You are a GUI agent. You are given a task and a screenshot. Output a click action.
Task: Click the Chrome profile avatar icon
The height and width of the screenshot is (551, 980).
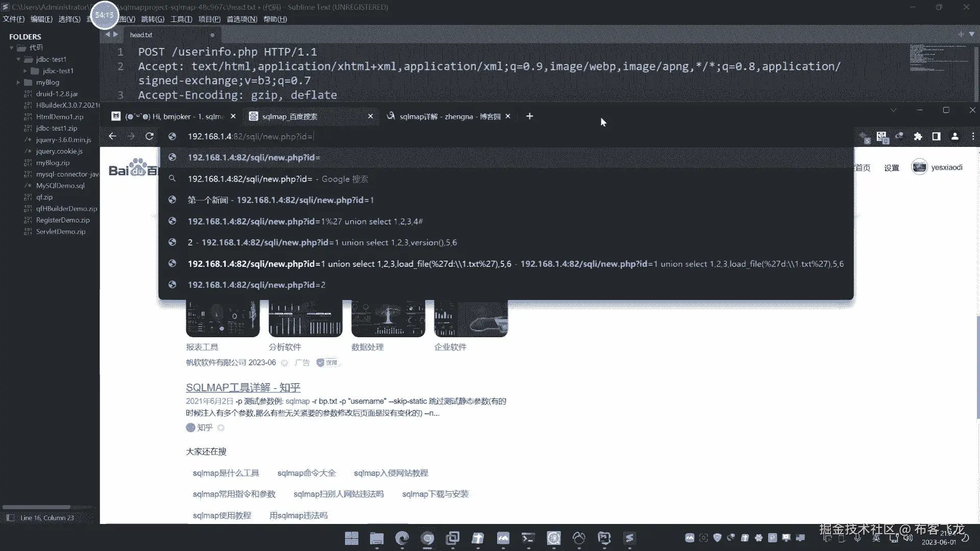click(954, 136)
